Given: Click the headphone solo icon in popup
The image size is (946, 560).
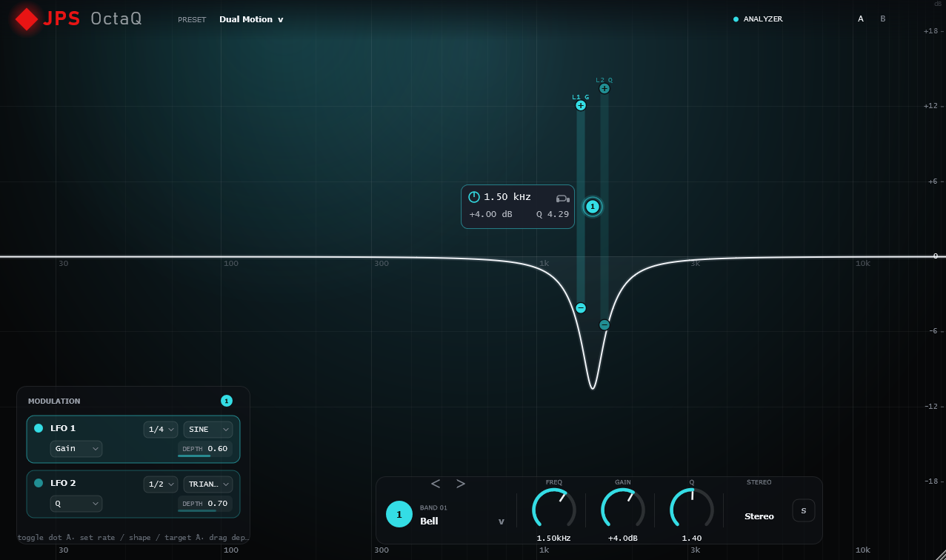Looking at the screenshot, I should pos(562,198).
